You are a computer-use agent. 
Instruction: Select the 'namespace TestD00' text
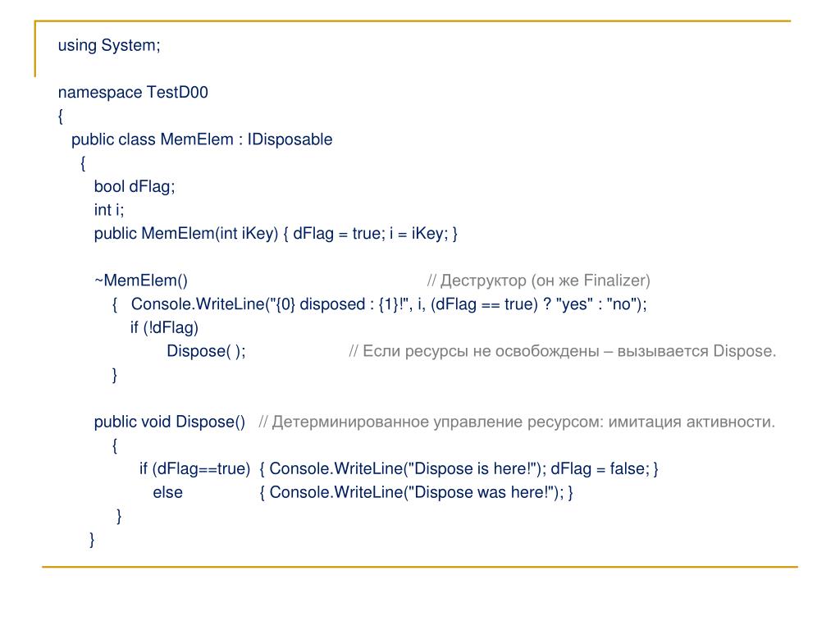(x=133, y=92)
